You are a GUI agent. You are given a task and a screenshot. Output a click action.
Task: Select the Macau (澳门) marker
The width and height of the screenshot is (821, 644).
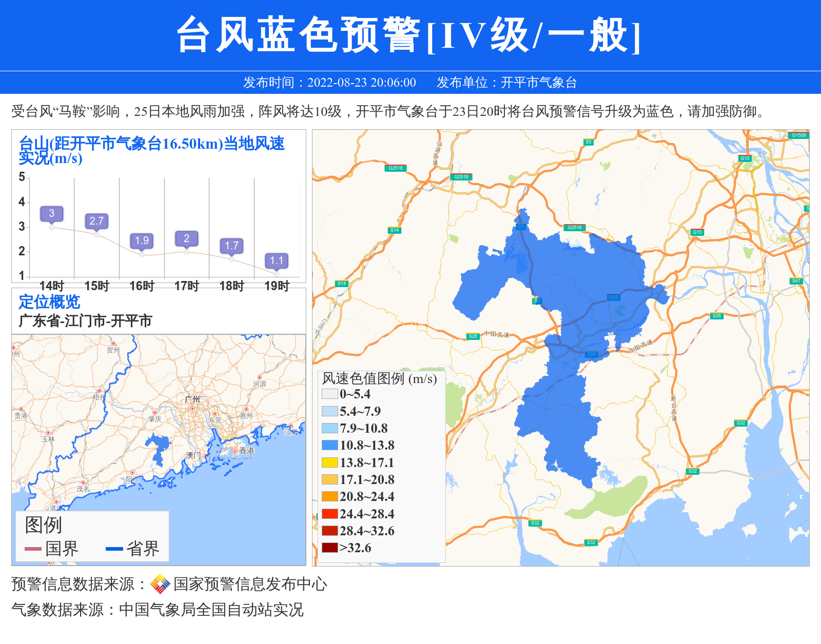pos(206,456)
